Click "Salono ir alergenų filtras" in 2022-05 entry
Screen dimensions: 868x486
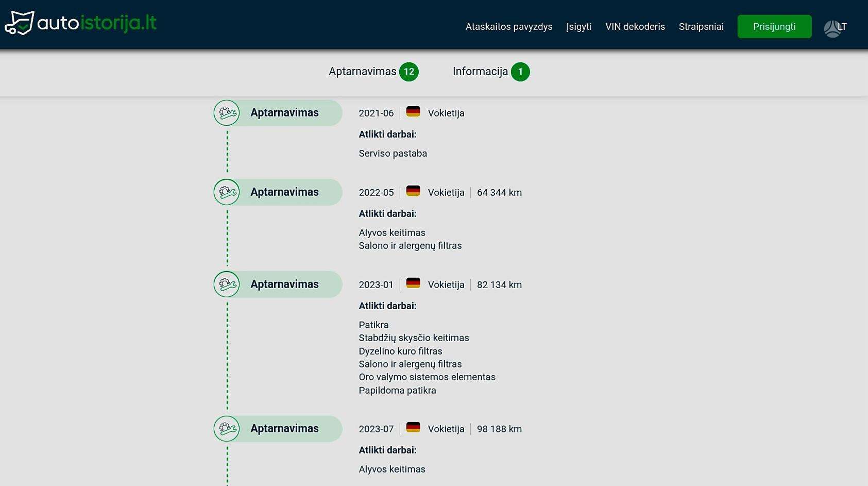[x=410, y=246]
